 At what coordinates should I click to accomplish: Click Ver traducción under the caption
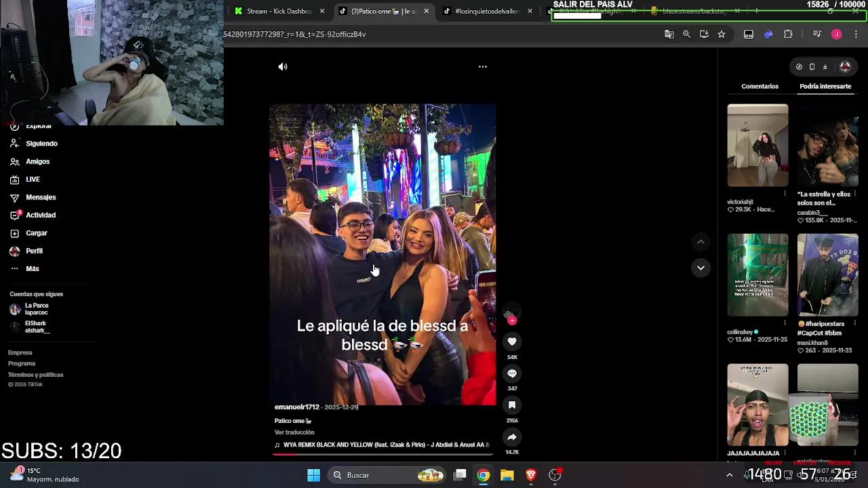pyautogui.click(x=294, y=432)
